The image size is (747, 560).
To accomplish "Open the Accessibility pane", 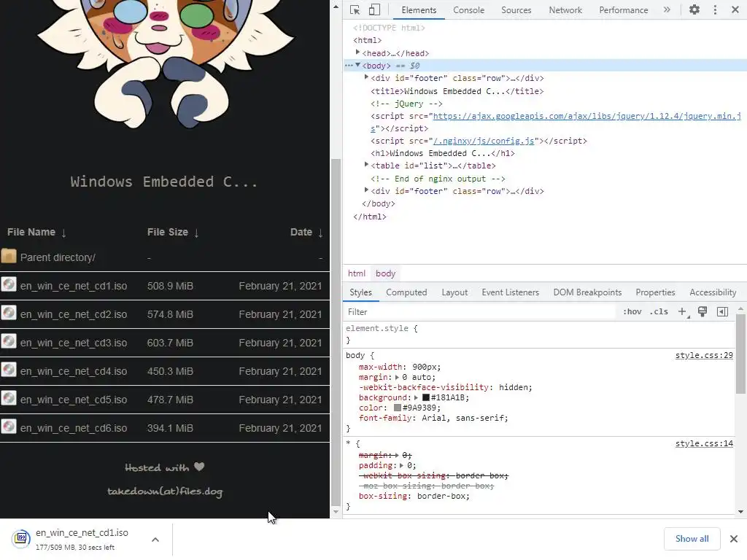I will click(713, 292).
